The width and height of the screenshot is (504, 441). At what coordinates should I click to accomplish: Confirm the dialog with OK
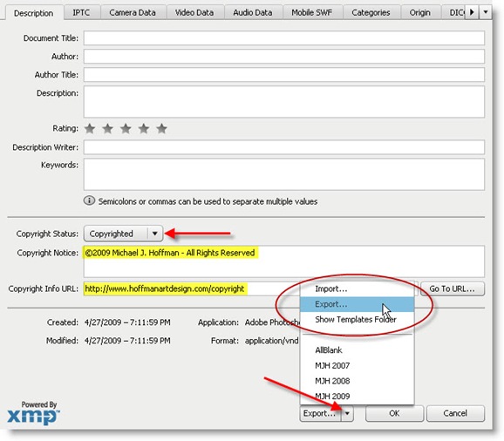pos(394,413)
